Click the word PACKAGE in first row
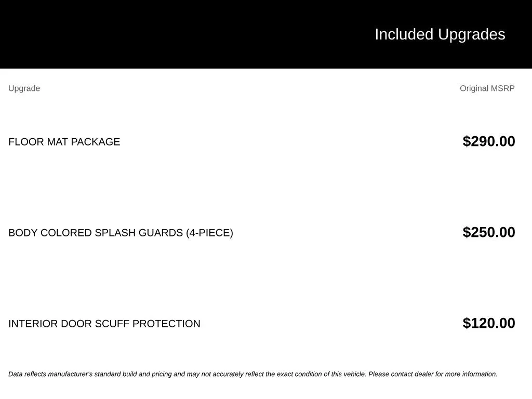 (x=96, y=142)
